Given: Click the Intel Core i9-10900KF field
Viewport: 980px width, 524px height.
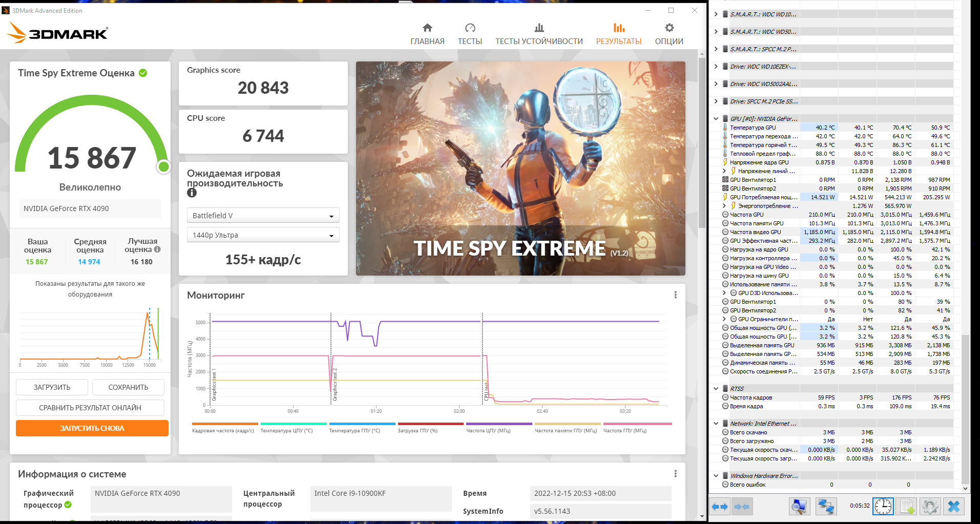Looking at the screenshot, I should pos(381,498).
